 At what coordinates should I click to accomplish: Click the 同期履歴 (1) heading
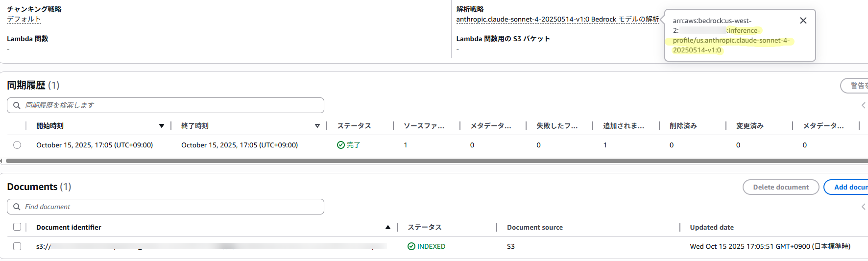click(33, 85)
